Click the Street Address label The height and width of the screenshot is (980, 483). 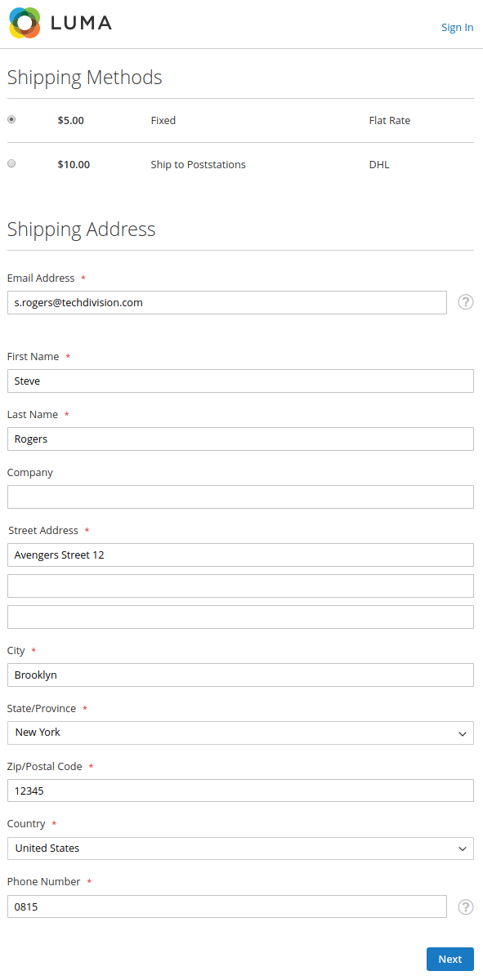[43, 530]
